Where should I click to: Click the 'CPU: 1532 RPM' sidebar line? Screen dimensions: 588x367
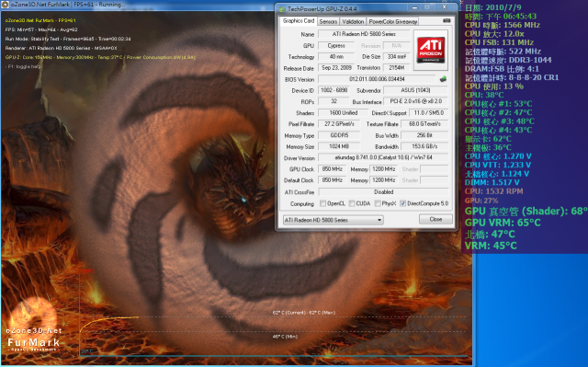coord(493,191)
